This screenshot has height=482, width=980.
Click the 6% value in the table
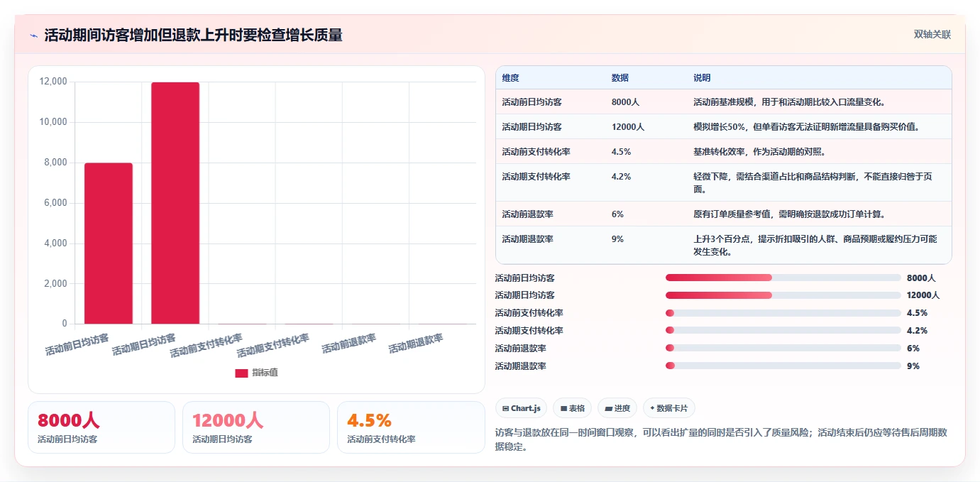617,214
